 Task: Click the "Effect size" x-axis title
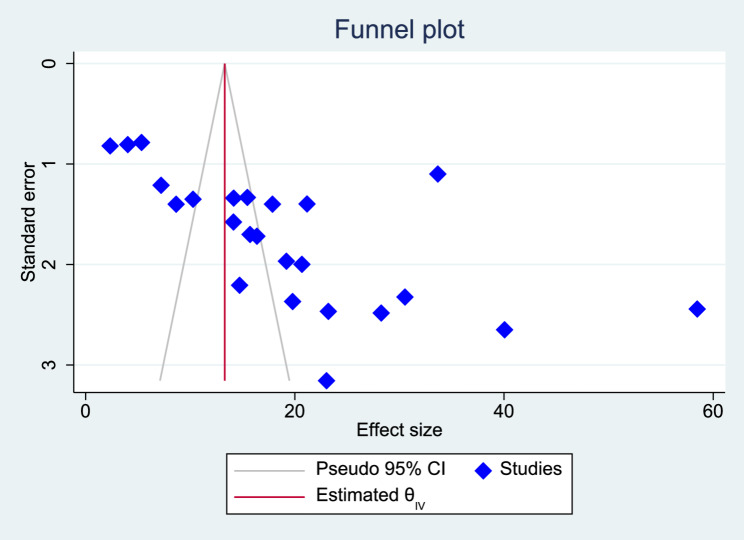point(400,431)
